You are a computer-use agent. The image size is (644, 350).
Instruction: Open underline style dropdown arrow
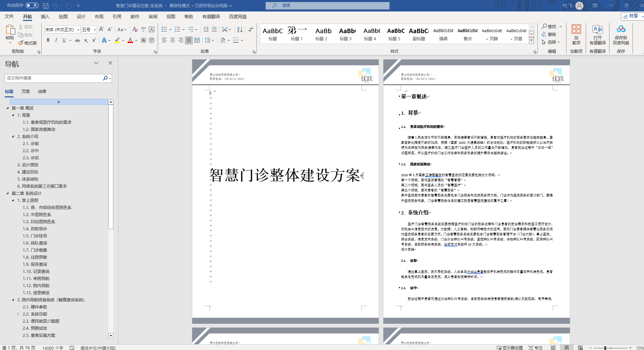coord(70,40)
